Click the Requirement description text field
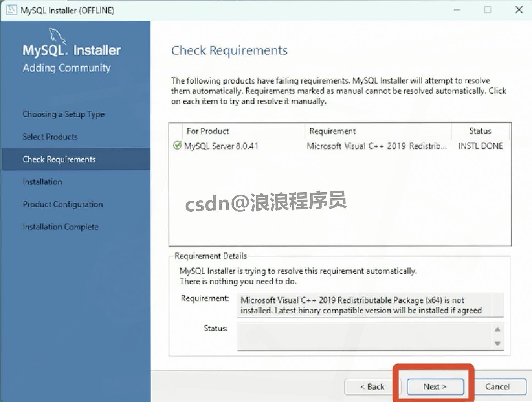This screenshot has height=402, width=532. click(371, 305)
